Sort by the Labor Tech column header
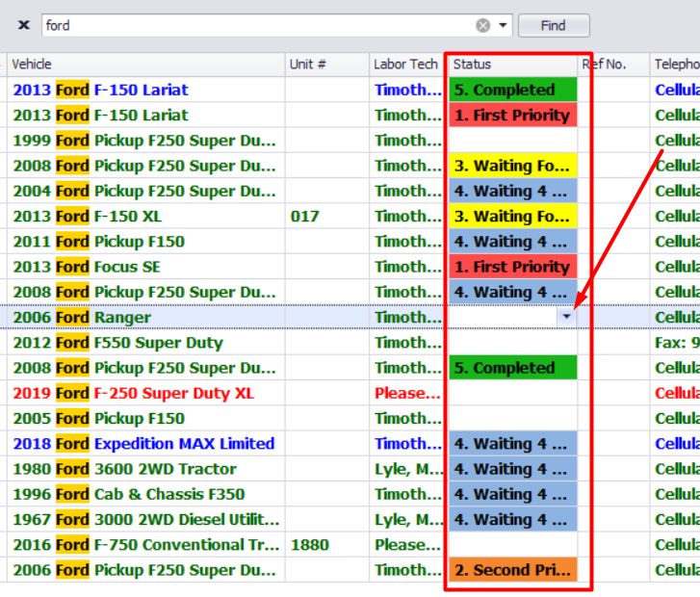The height and width of the screenshot is (597, 700). coord(406,65)
